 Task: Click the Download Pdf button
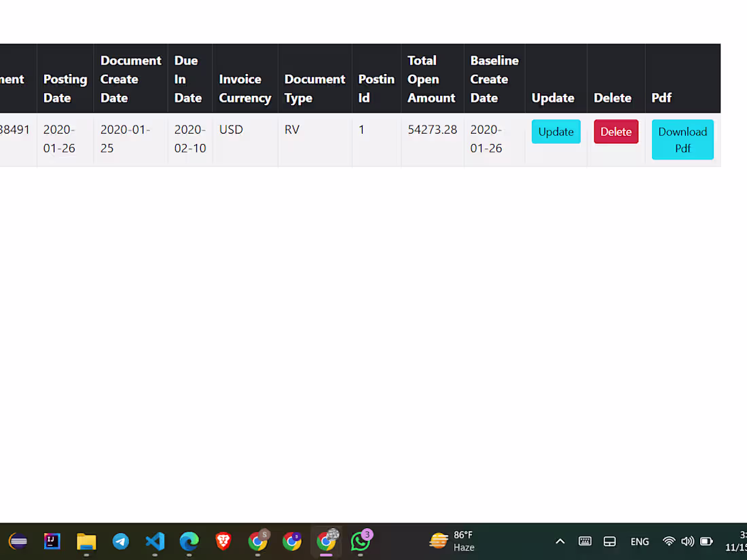(x=682, y=139)
